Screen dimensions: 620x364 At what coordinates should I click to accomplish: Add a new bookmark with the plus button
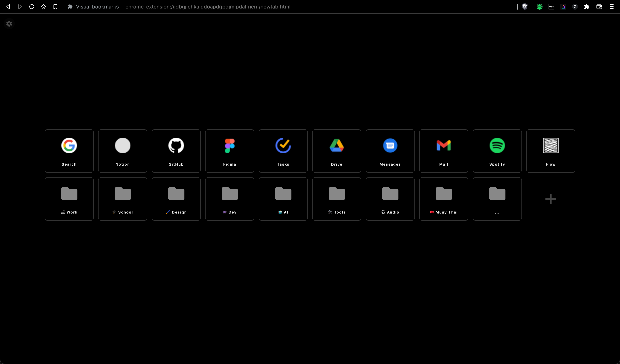coord(550,199)
